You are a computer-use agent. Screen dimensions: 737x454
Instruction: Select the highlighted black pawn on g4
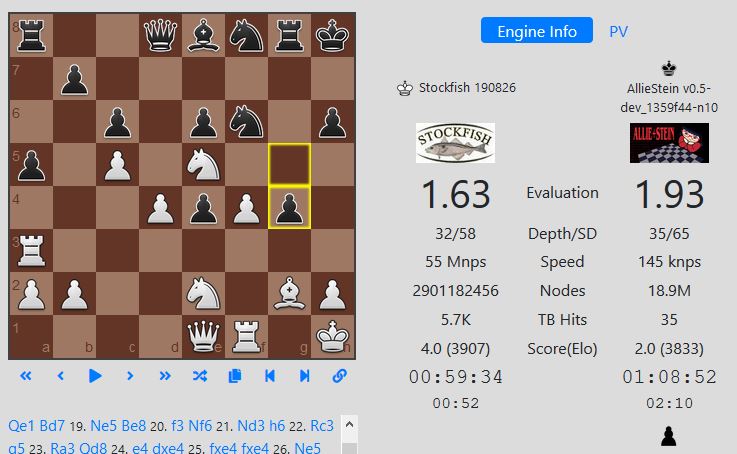[x=290, y=207]
